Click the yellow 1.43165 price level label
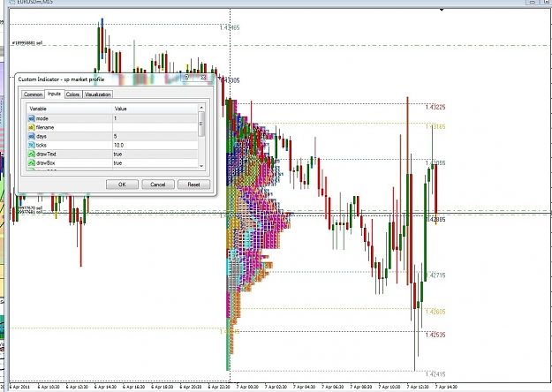Viewport: 552px width, 392px height. pyautogui.click(x=435, y=126)
